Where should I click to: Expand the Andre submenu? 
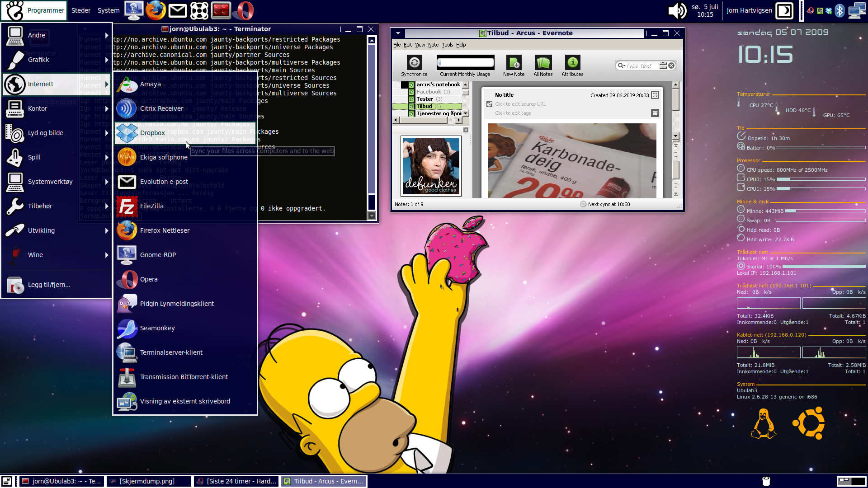point(57,35)
